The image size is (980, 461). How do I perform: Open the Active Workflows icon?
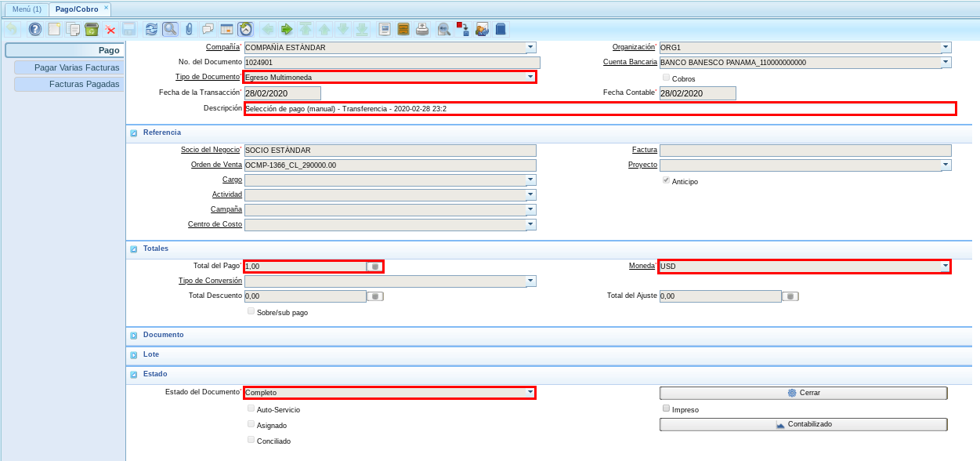pos(463,29)
